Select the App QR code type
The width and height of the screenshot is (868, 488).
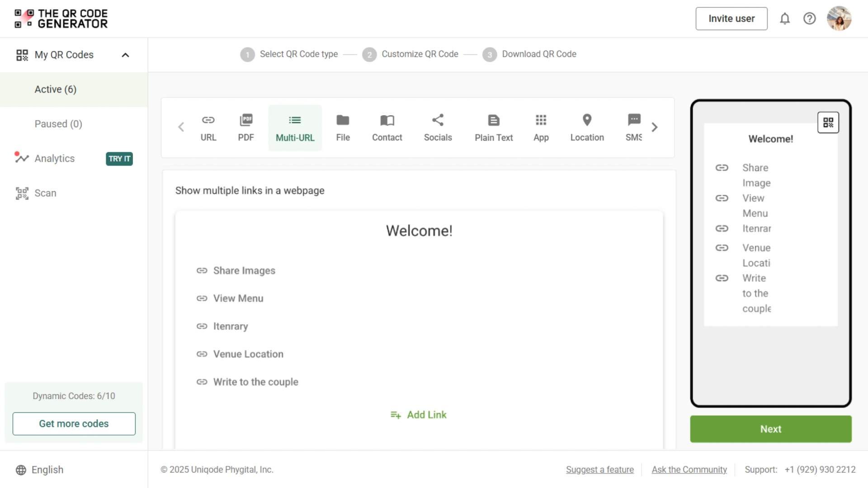pos(541,128)
